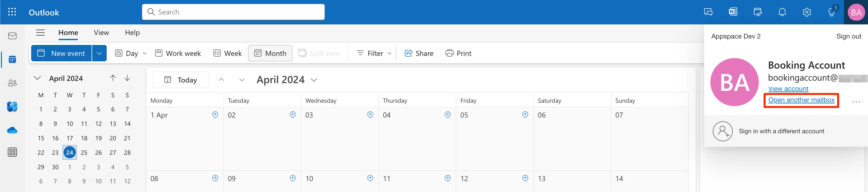Viewport: 868px width, 192px height.
Task: Select the 06 Saturday cell
Action: [572, 139]
